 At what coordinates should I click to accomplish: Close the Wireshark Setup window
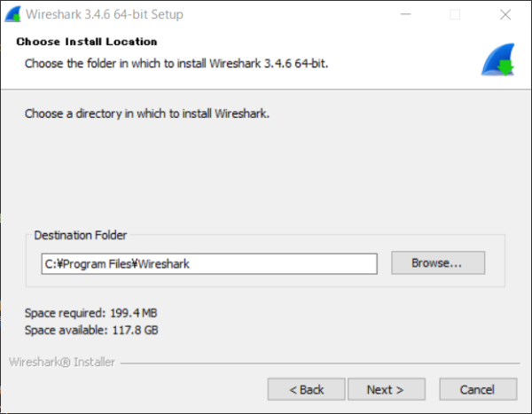click(x=505, y=14)
